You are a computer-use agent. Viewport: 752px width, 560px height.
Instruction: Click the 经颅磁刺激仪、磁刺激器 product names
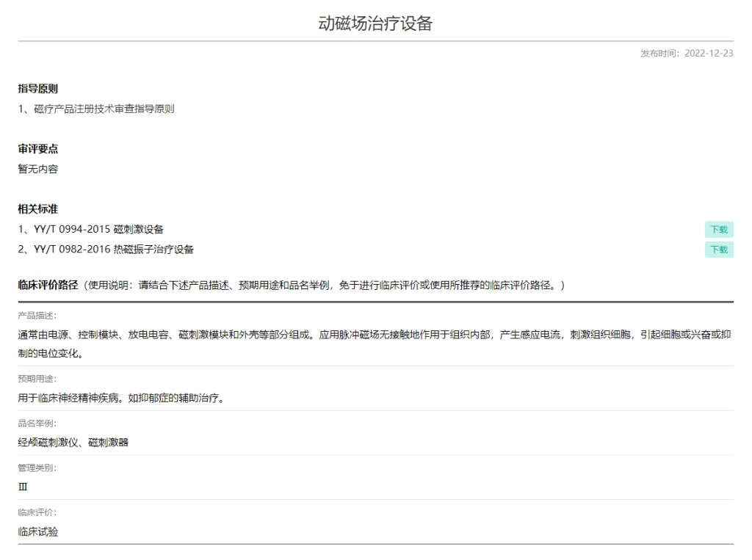73,443
